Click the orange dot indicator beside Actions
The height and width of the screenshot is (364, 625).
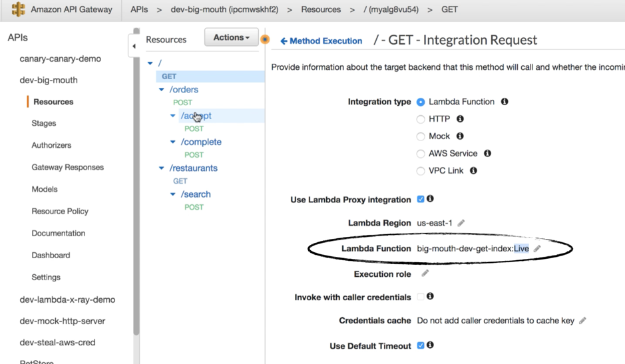(265, 39)
